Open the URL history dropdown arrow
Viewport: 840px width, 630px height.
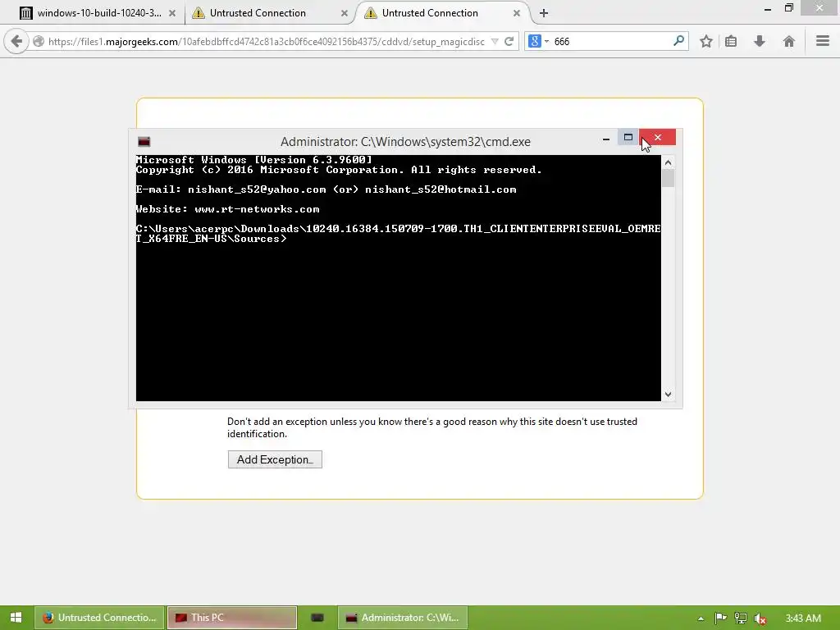pyautogui.click(x=495, y=41)
